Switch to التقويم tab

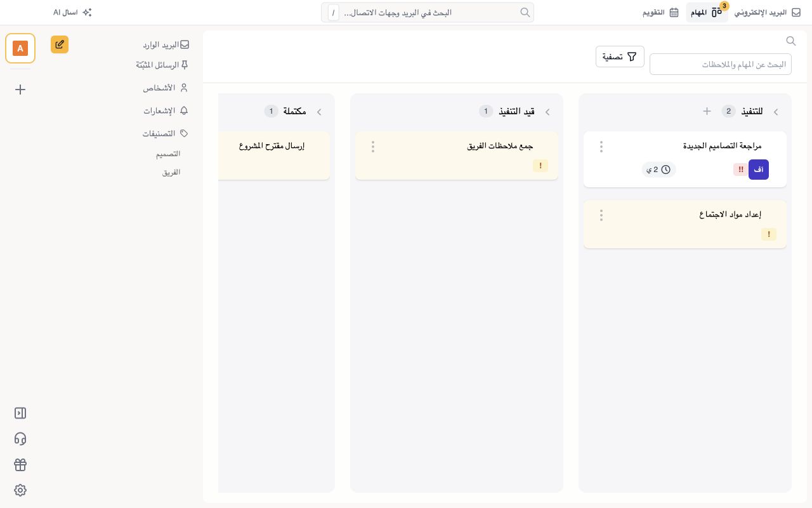point(660,12)
